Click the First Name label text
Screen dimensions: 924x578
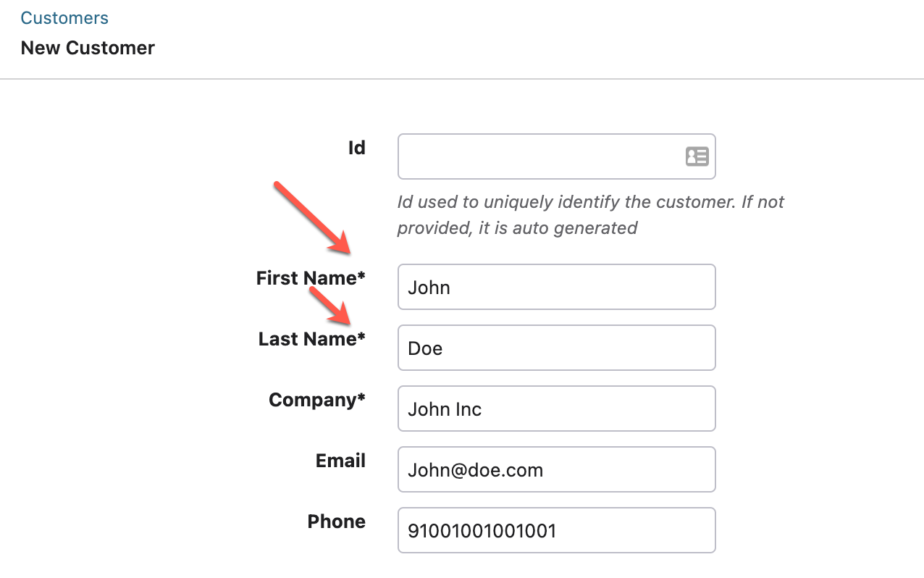tap(306, 278)
